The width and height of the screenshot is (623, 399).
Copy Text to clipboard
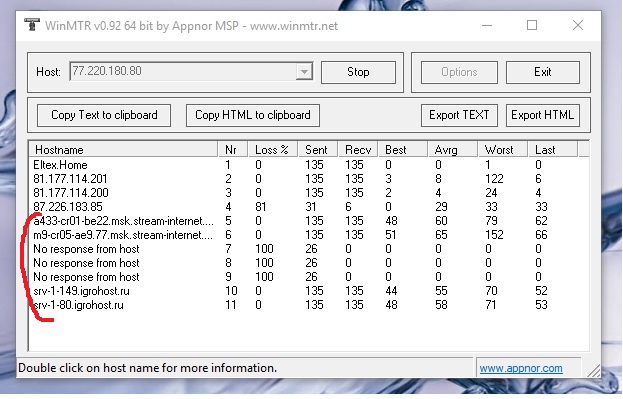click(x=104, y=115)
